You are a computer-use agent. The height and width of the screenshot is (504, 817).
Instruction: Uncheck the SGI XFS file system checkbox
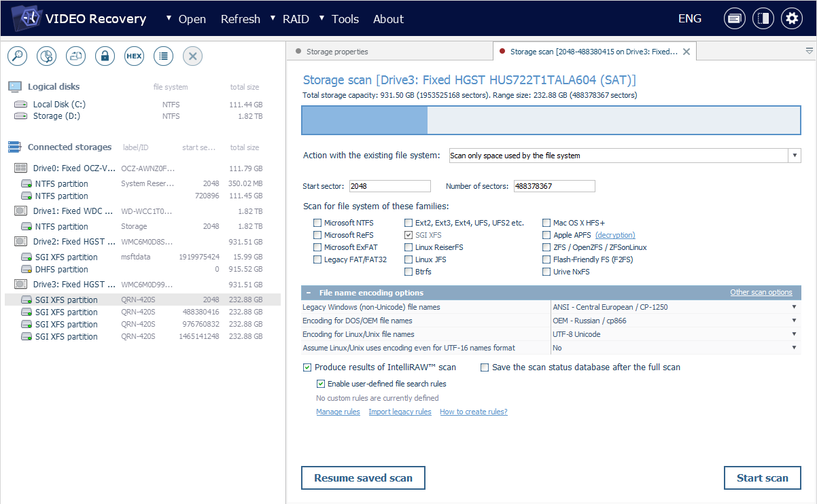[408, 235]
